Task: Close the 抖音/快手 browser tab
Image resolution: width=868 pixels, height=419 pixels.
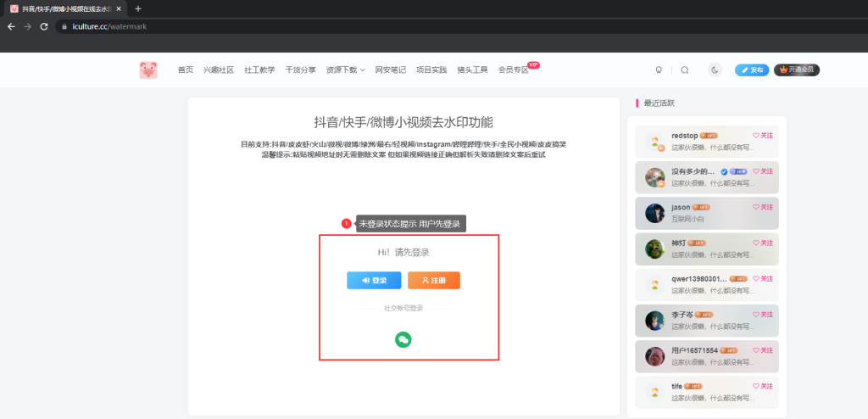Action: click(119, 8)
